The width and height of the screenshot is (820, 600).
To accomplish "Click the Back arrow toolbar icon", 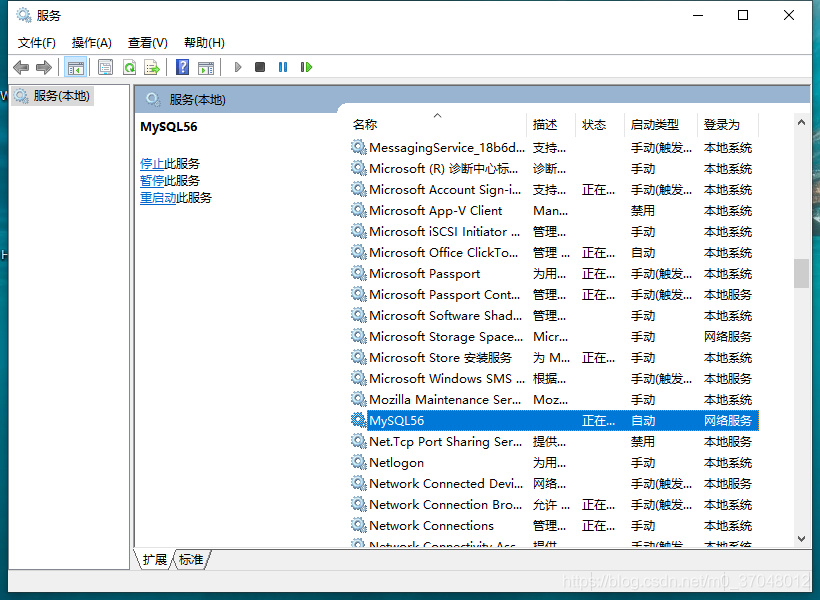I will point(21,67).
